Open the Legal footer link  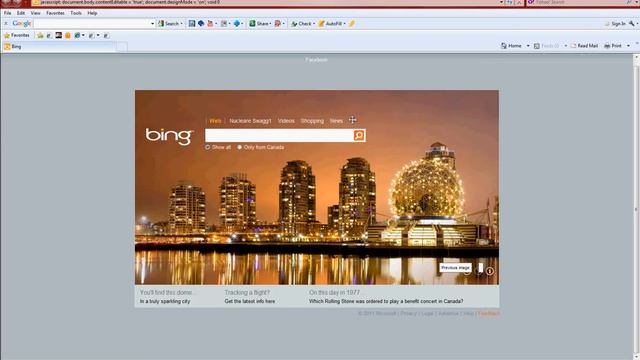427,313
